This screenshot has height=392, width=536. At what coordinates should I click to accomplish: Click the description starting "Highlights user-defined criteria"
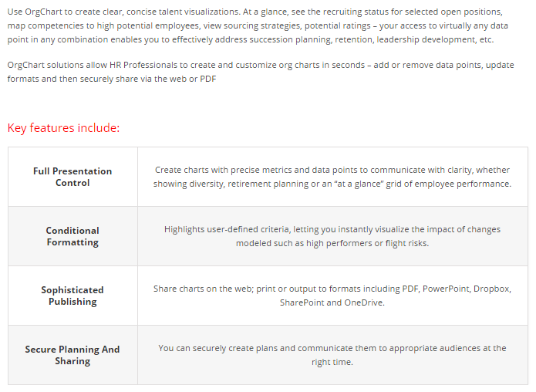pyautogui.click(x=332, y=236)
